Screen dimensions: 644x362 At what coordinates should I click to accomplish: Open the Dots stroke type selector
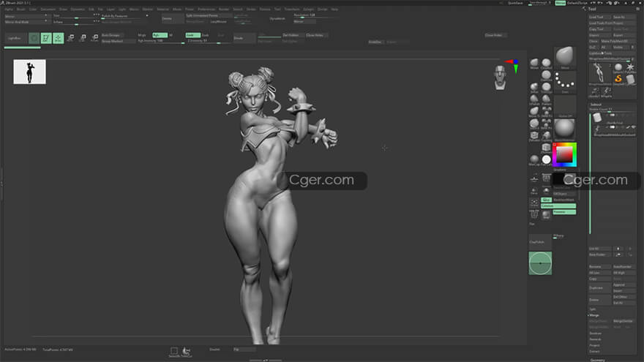(x=565, y=82)
